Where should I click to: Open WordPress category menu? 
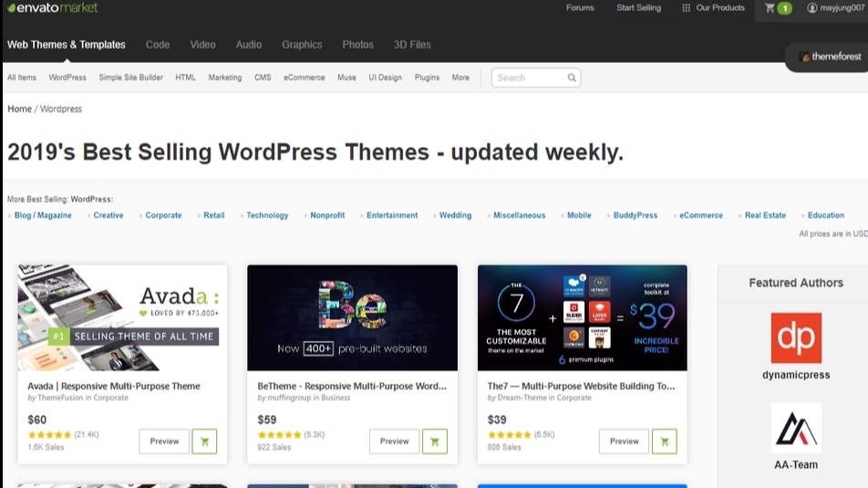point(67,78)
